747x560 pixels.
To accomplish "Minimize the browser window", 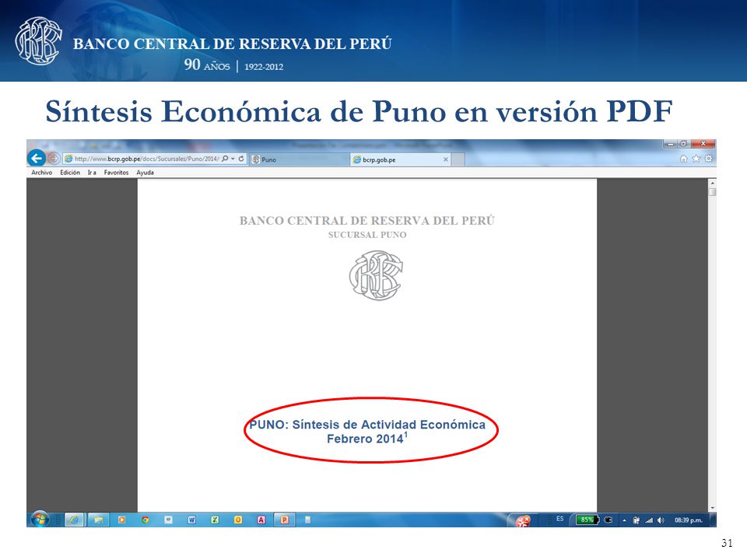I will click(670, 143).
